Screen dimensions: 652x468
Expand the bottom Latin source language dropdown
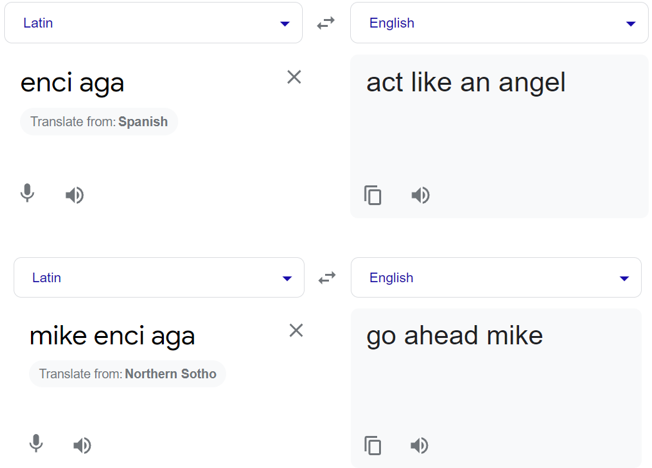pyautogui.click(x=159, y=277)
